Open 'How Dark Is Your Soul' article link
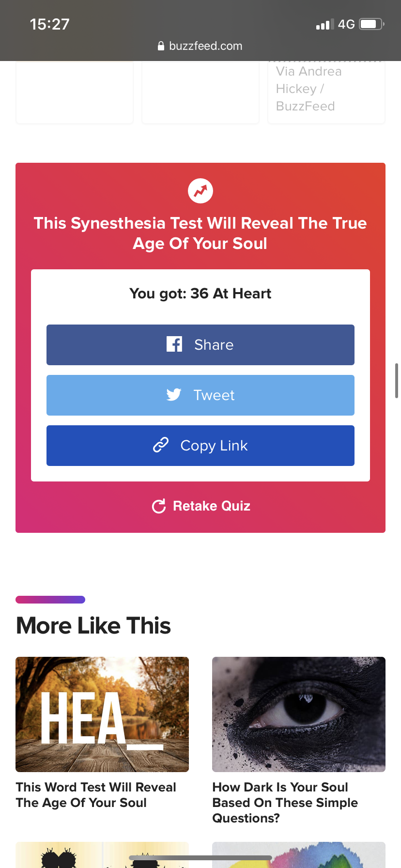Viewport: 401px width, 868px height. pos(285,803)
